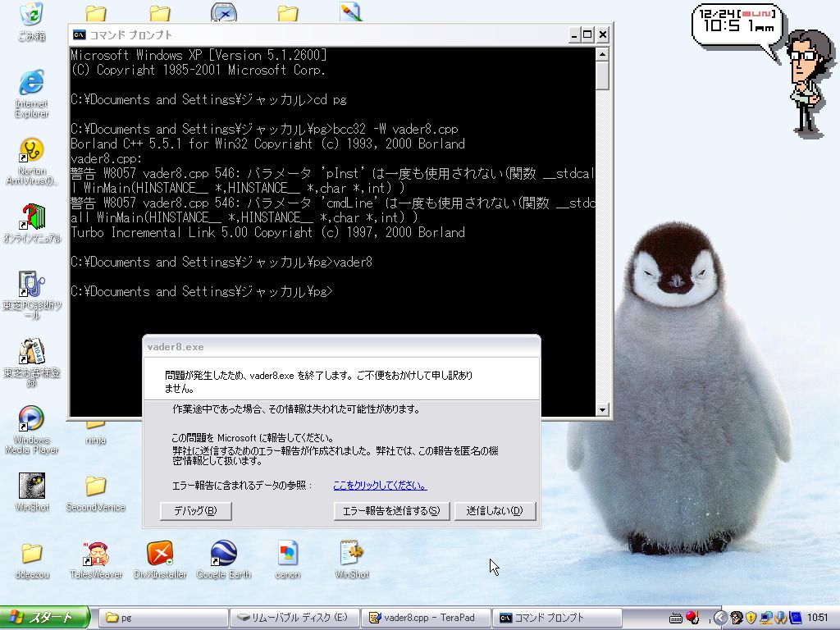Screen dimensions: 840x630
Task: Minimize the コマンド プロンプト window
Action: (573, 35)
